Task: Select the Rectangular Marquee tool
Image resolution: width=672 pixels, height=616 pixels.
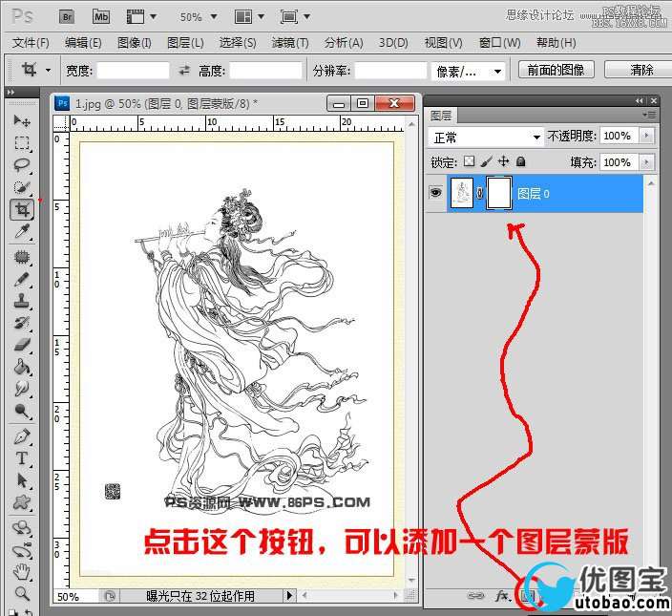Action: pos(22,142)
